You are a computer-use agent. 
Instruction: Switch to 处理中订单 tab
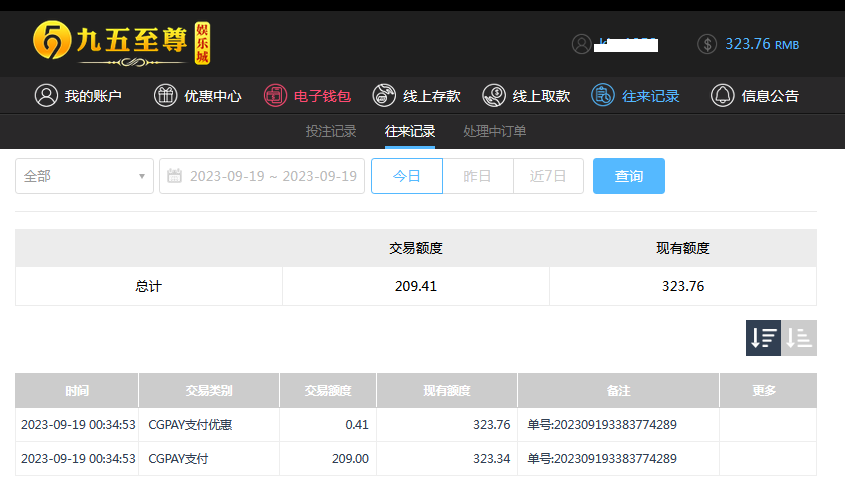coord(495,131)
